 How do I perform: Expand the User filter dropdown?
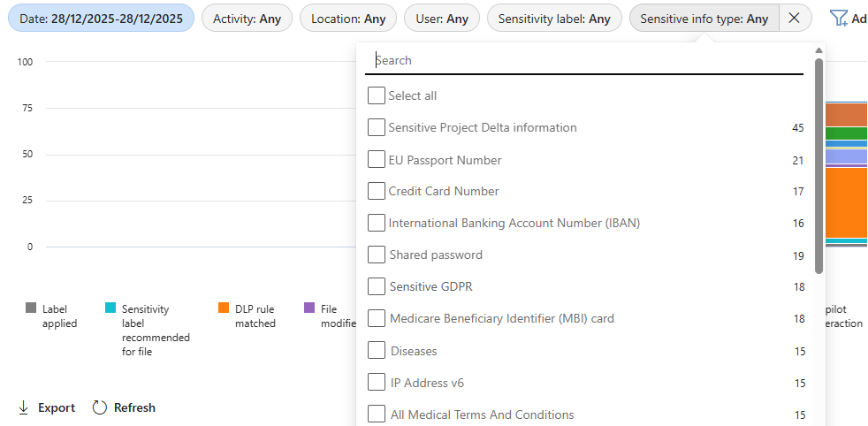coord(442,19)
